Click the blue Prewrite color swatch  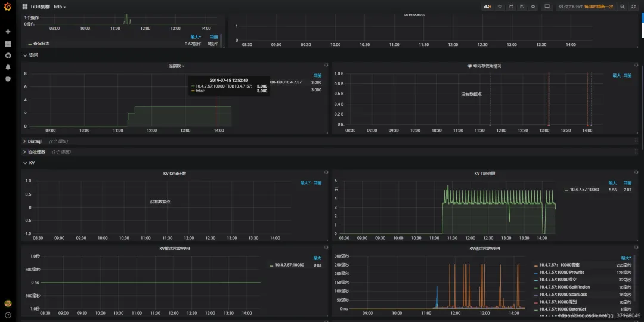[x=535, y=273]
